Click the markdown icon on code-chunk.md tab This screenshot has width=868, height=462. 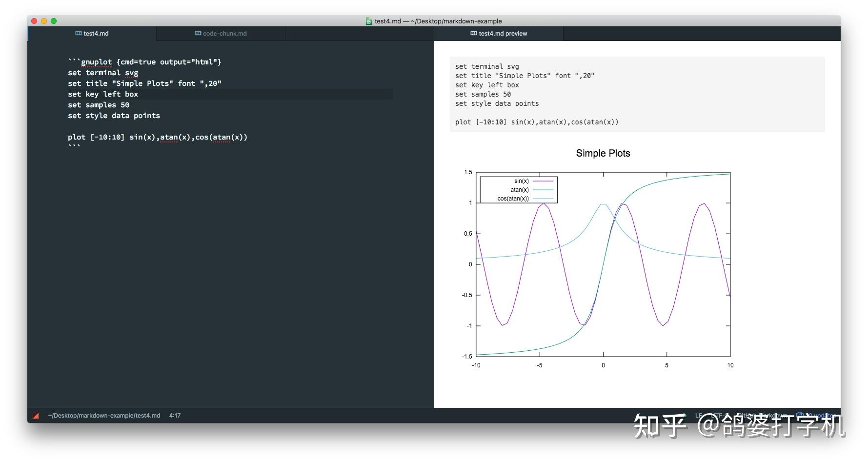198,34
